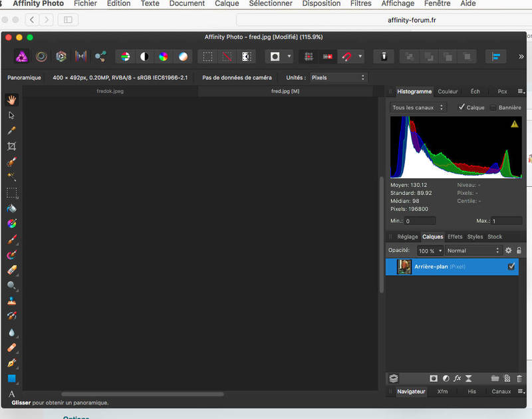Select the Move tool arrow
Viewport: 532px width, 419px height.
coord(11,115)
